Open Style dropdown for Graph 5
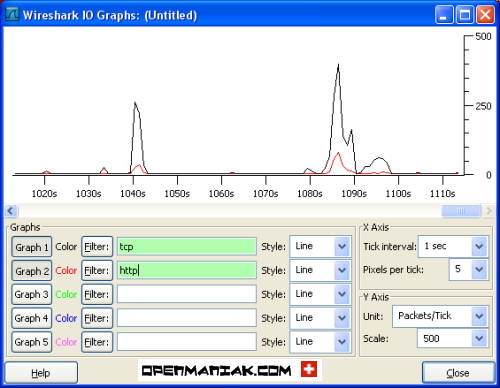 320,342
